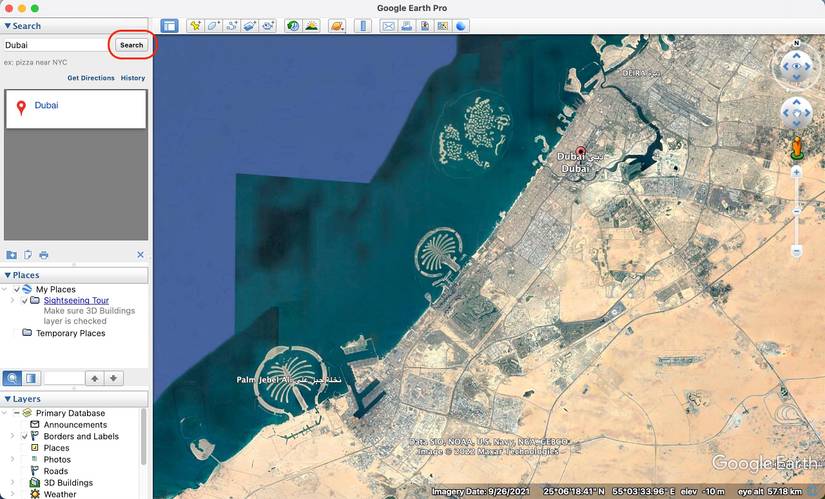825x499 pixels.
Task: Click the Places panel search magnifier icon
Action: 12,378
